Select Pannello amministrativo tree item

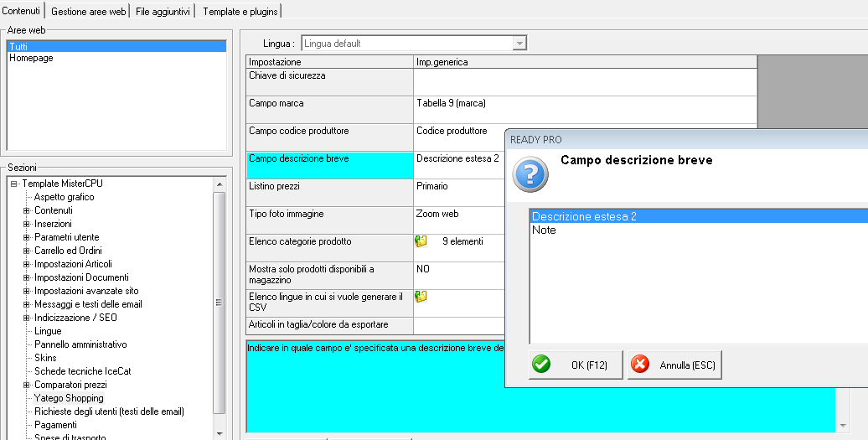[80, 344]
